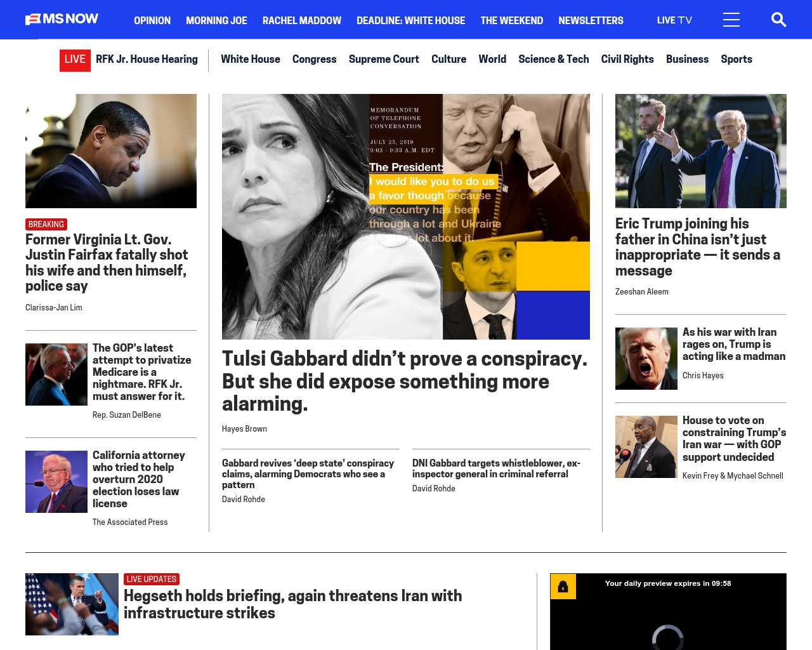Go to Sports topic
The width and height of the screenshot is (812, 650).
(737, 59)
